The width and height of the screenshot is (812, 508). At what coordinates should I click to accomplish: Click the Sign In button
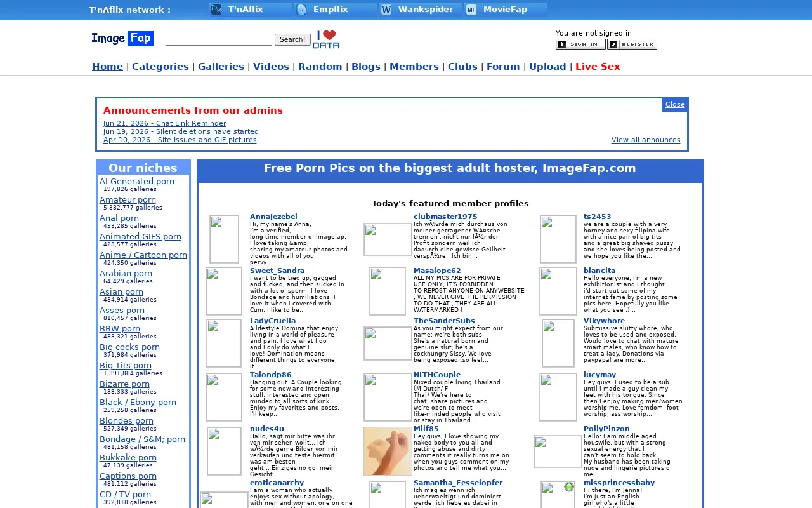pos(580,44)
